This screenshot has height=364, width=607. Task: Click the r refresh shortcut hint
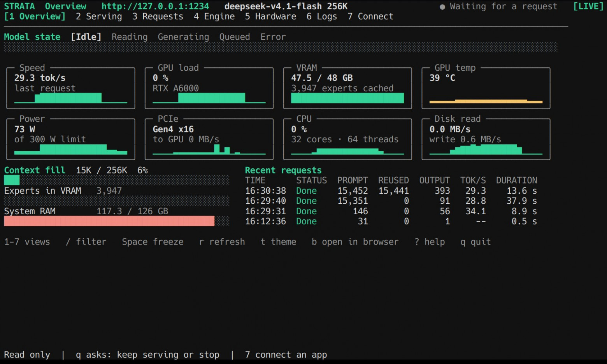point(222,242)
